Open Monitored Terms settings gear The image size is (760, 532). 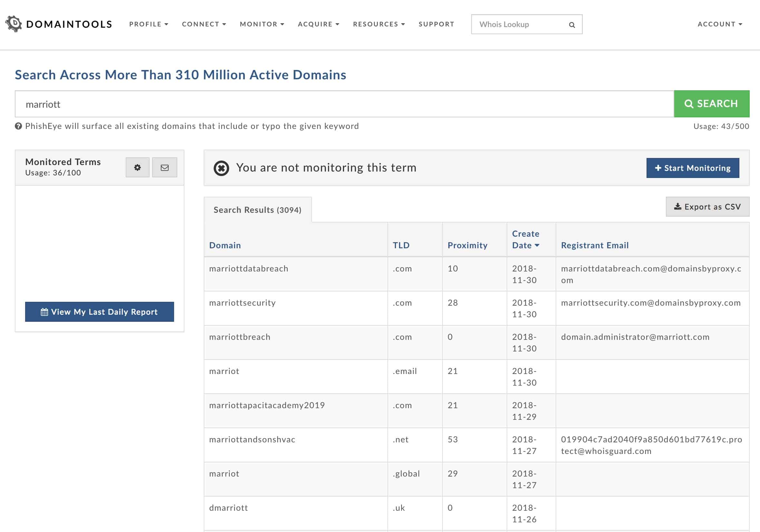(x=137, y=168)
